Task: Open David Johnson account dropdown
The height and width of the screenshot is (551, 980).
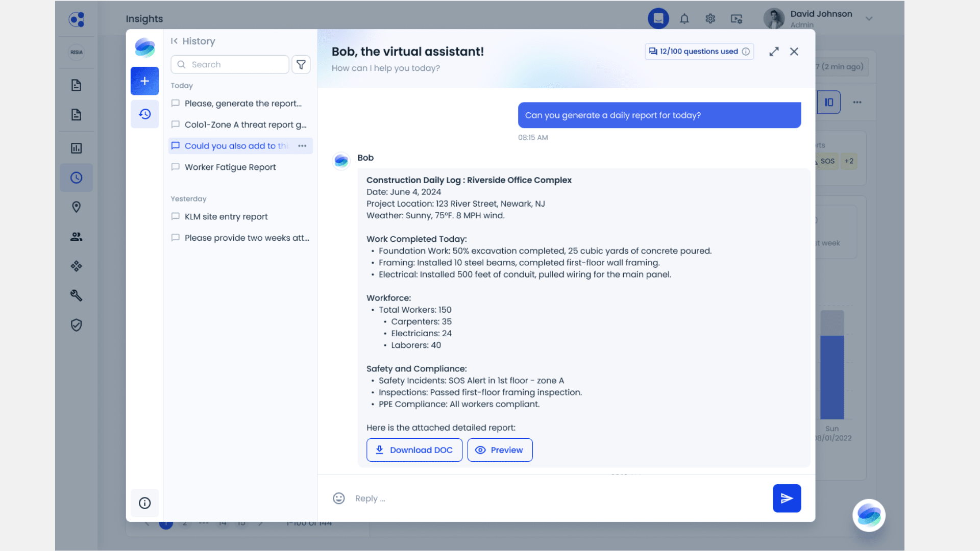Action: coord(869,19)
